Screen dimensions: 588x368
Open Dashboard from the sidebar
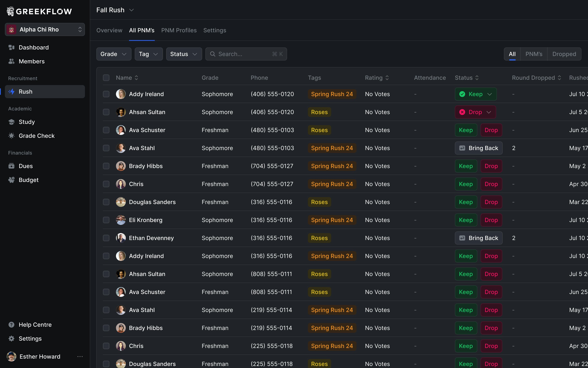(33, 47)
